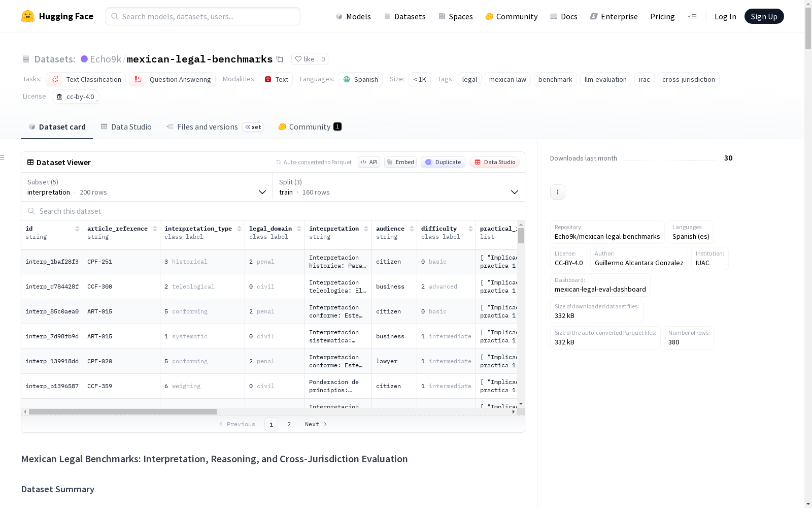Open Data Studio from the viewer header
The image size is (812, 508).
pyautogui.click(x=494, y=162)
